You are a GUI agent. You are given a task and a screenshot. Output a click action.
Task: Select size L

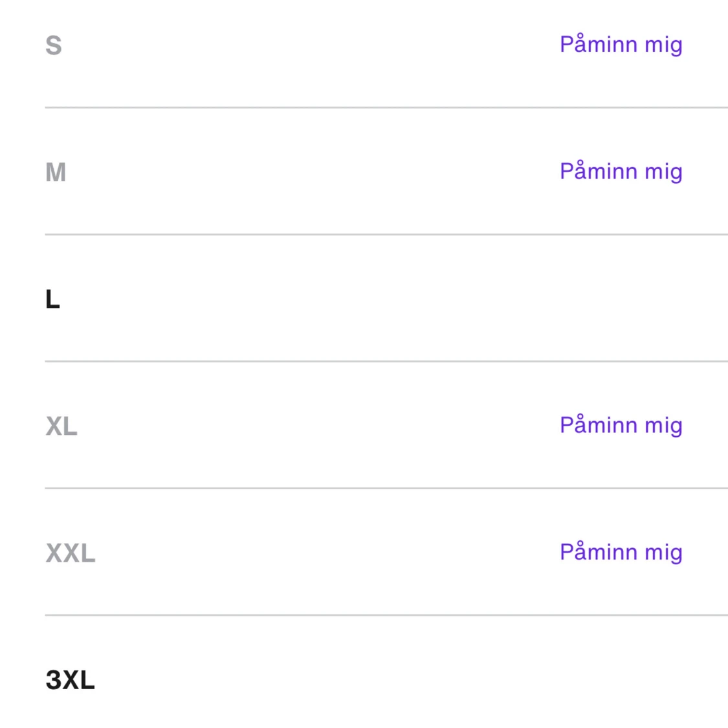53,300
